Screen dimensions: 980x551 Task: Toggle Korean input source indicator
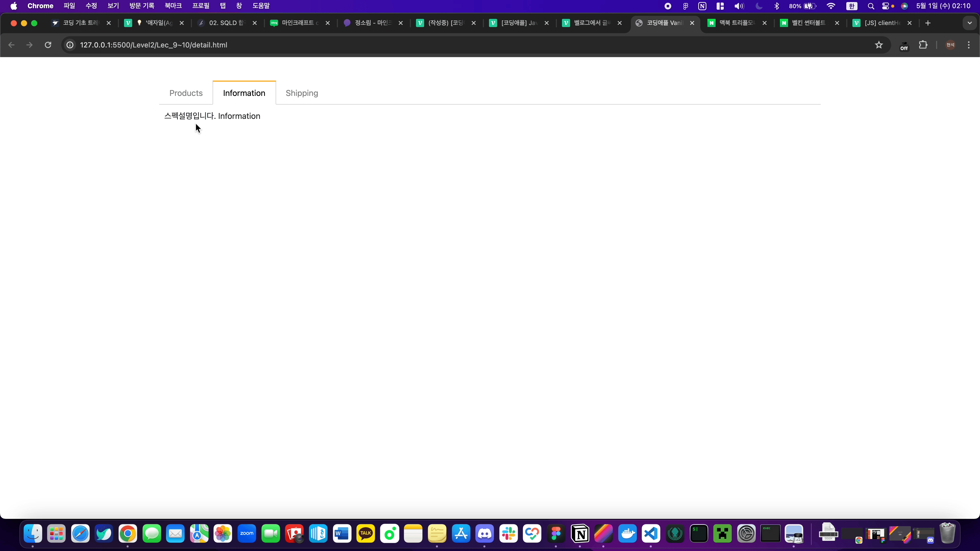851,6
